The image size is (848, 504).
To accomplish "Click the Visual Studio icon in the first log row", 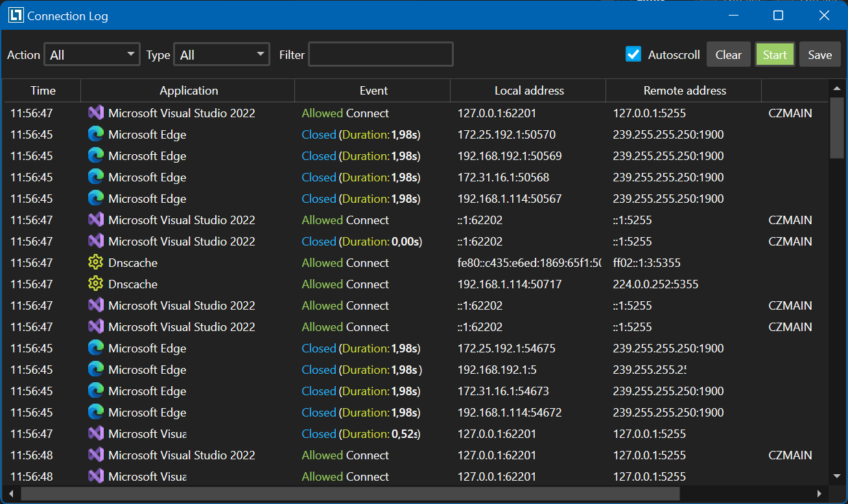I will pyautogui.click(x=95, y=113).
